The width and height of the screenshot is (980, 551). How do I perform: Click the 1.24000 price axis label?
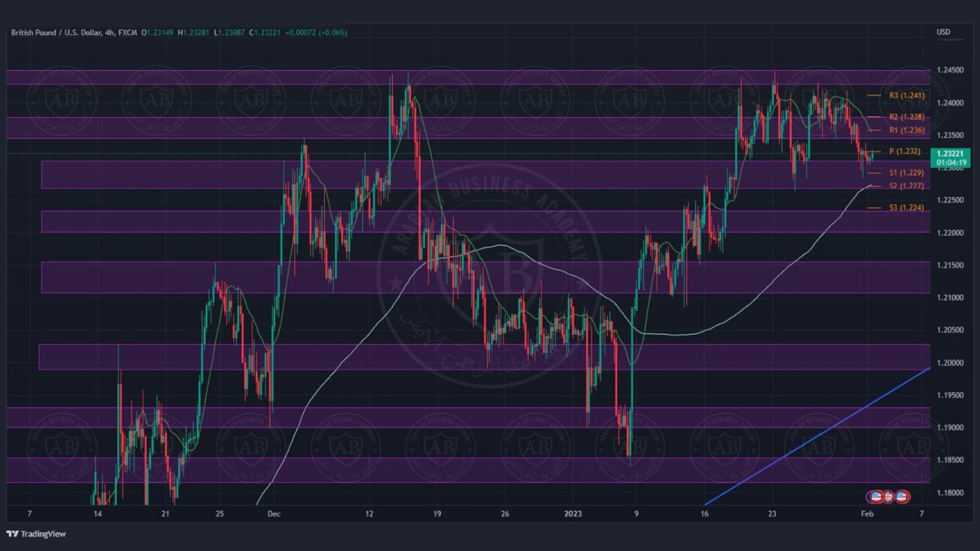[950, 102]
